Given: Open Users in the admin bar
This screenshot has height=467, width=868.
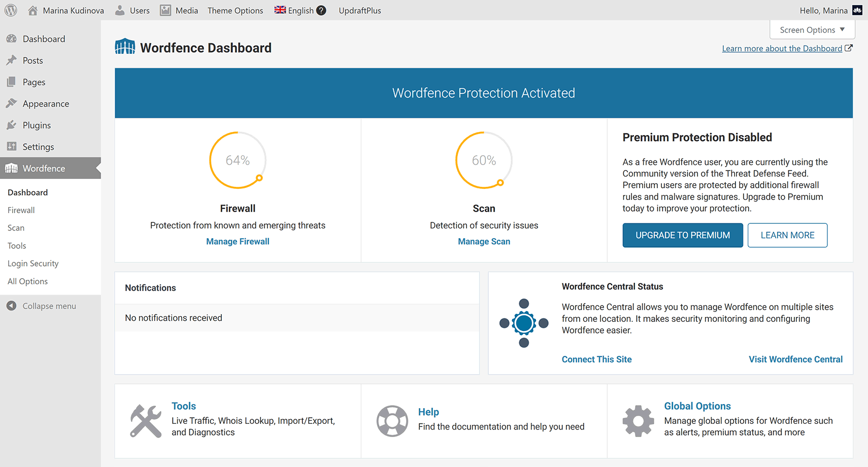Looking at the screenshot, I should [x=140, y=10].
